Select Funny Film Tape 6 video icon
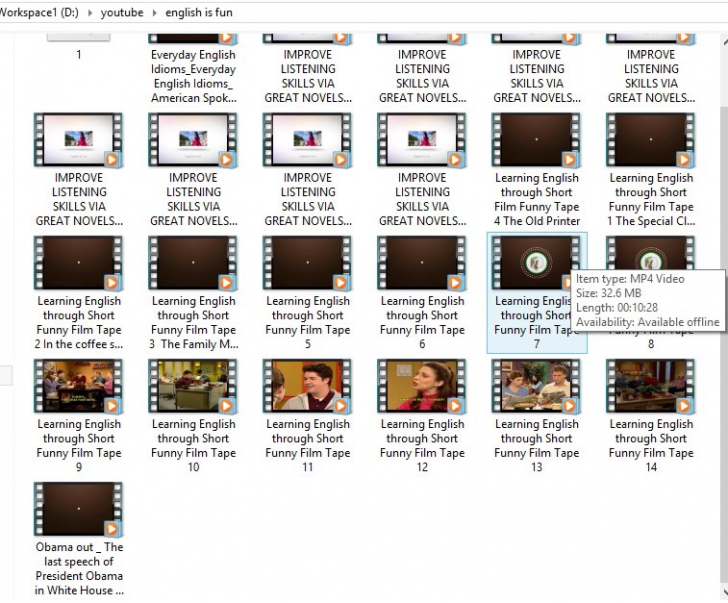The image size is (728, 603). (x=422, y=263)
